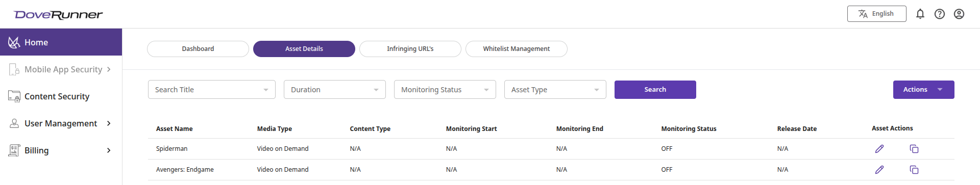
Task: Click OFF status in Avengers: Endgame row
Action: (667, 170)
